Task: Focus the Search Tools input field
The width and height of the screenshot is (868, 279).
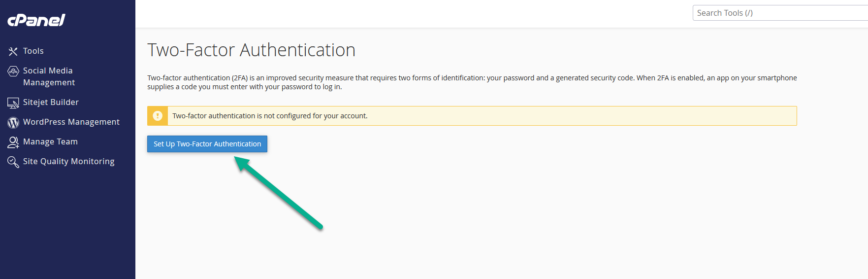Action: click(x=780, y=13)
